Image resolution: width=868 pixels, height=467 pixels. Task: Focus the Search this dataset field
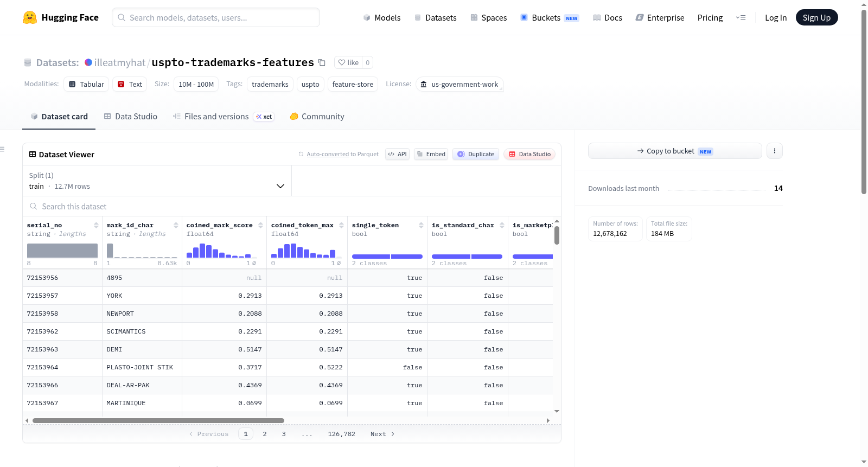tap(292, 207)
